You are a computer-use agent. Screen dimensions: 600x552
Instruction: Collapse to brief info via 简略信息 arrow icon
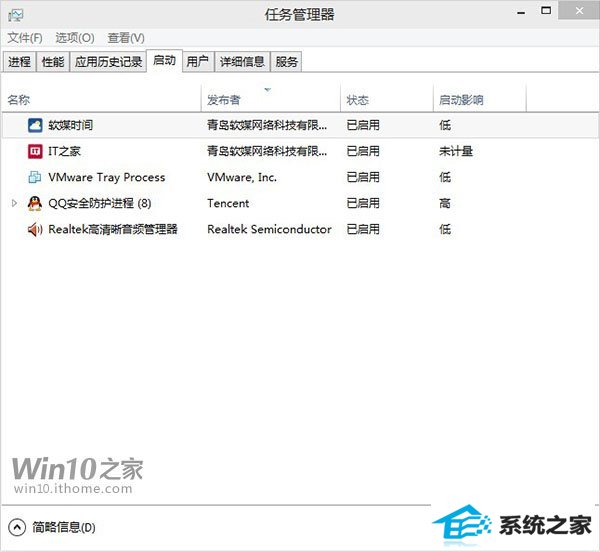pyautogui.click(x=17, y=528)
